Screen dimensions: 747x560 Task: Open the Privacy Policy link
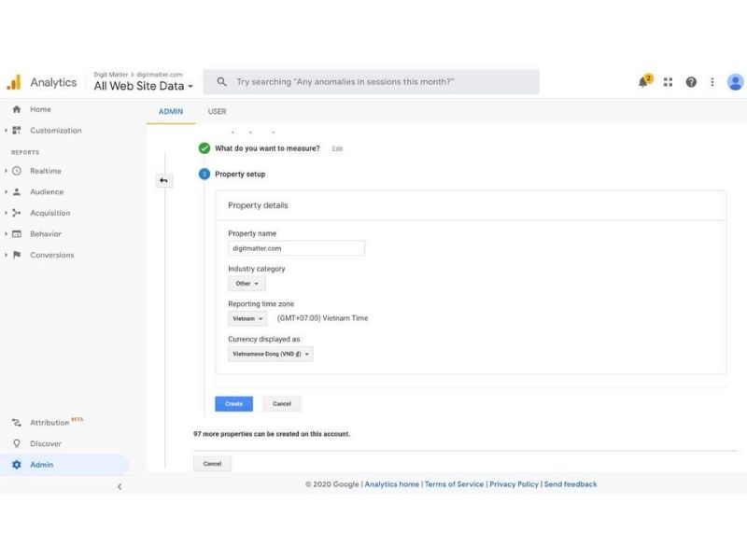tap(514, 483)
